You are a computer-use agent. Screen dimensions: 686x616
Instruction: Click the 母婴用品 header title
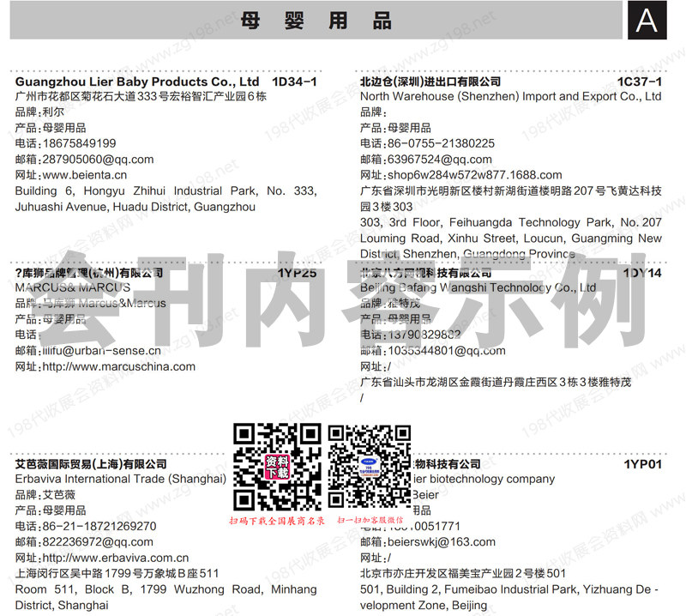(x=316, y=21)
